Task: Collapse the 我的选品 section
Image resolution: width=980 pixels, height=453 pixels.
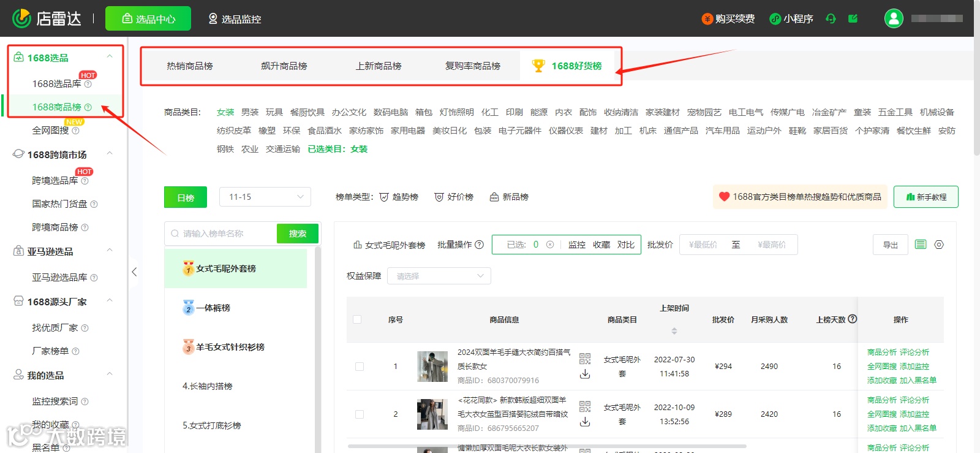Action: 110,375
